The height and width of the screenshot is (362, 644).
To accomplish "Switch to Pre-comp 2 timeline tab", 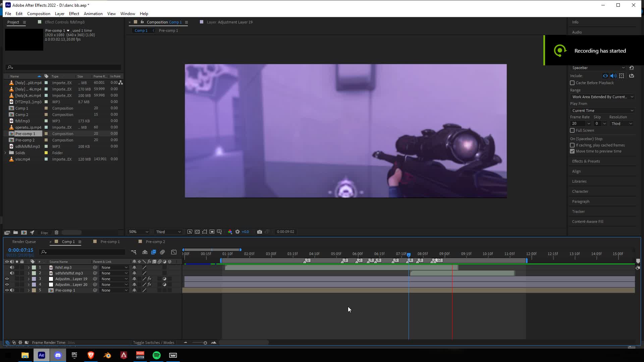I will (155, 242).
